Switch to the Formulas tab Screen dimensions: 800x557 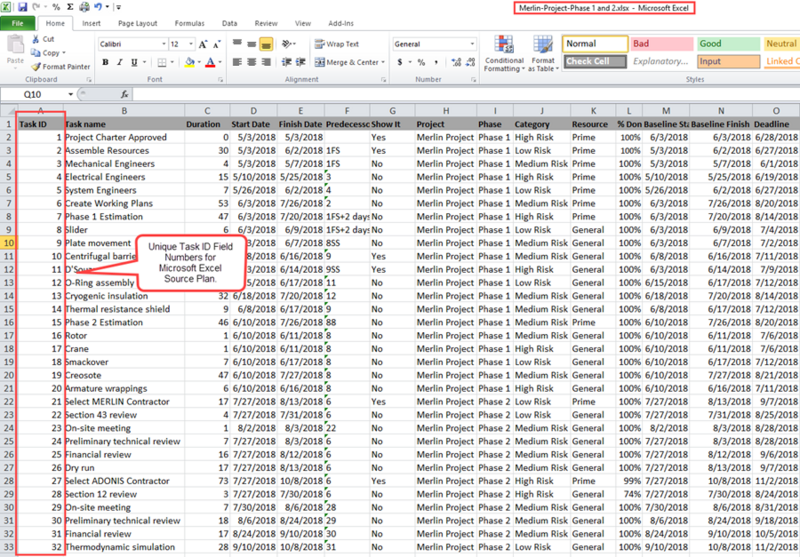click(x=189, y=23)
